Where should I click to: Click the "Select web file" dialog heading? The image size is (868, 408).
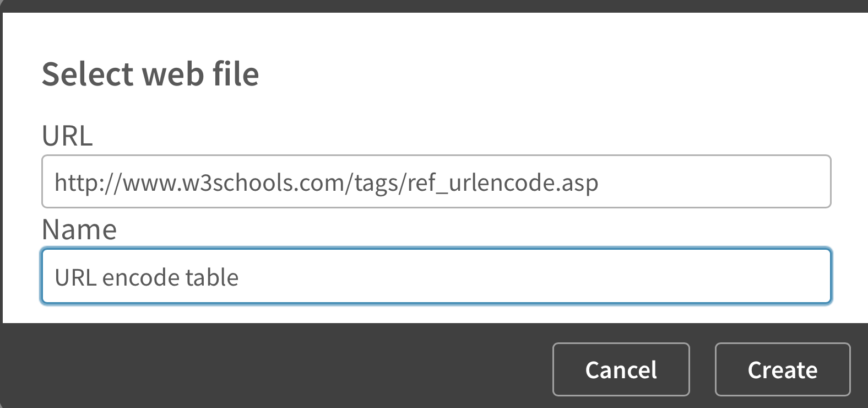coord(150,74)
